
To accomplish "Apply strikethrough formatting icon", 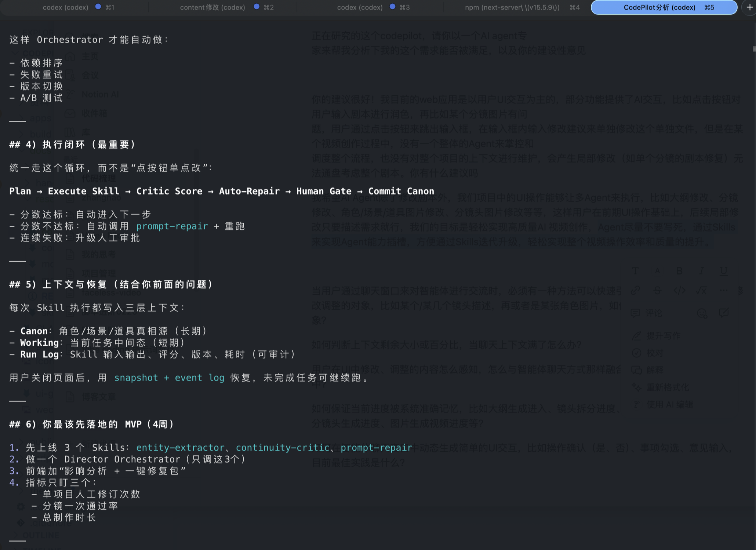I will [x=657, y=291].
